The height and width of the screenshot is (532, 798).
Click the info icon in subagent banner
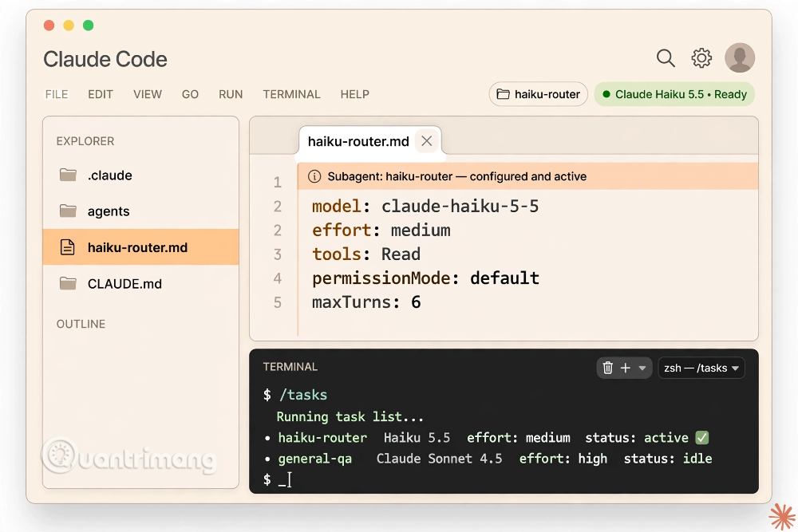pos(314,176)
